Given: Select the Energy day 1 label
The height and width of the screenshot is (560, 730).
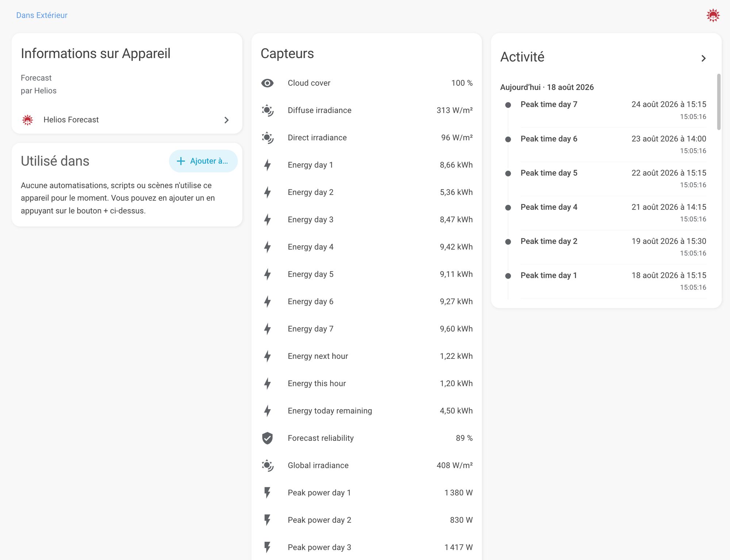Looking at the screenshot, I should (x=310, y=165).
